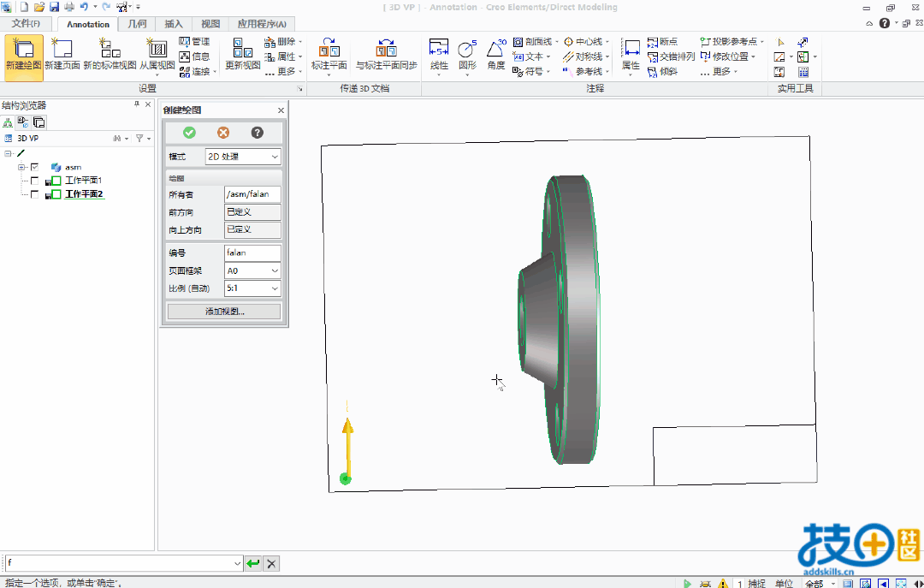Click the green checkmark to confirm 创建绘图
The height and width of the screenshot is (588, 924).
point(189,133)
